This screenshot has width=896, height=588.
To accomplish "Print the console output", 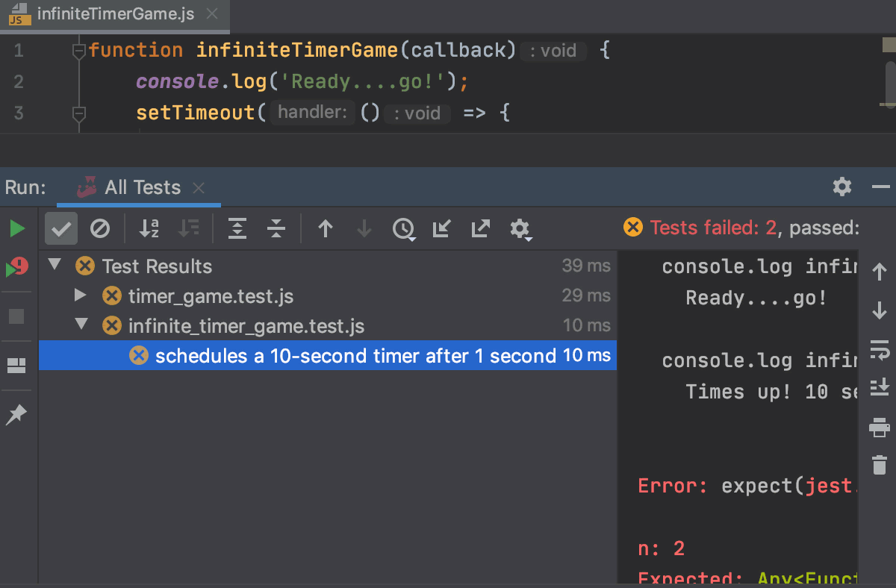I will coord(880,427).
